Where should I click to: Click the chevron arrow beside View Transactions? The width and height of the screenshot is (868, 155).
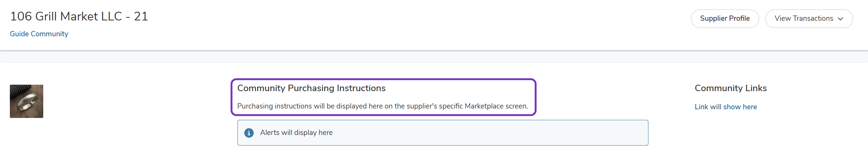840,19
